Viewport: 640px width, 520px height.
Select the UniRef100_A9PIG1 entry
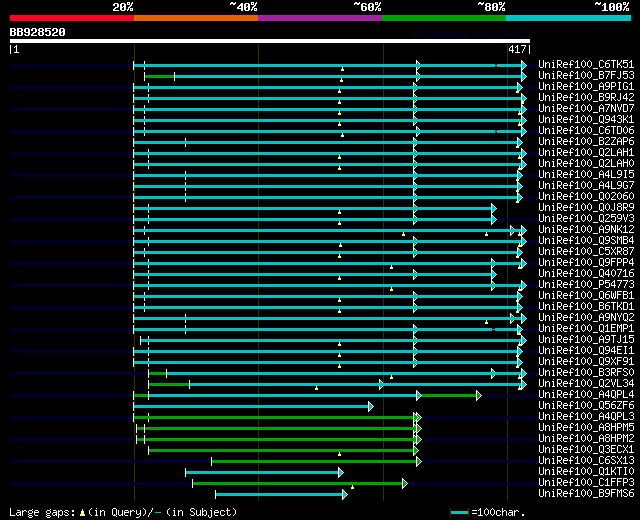586,87
